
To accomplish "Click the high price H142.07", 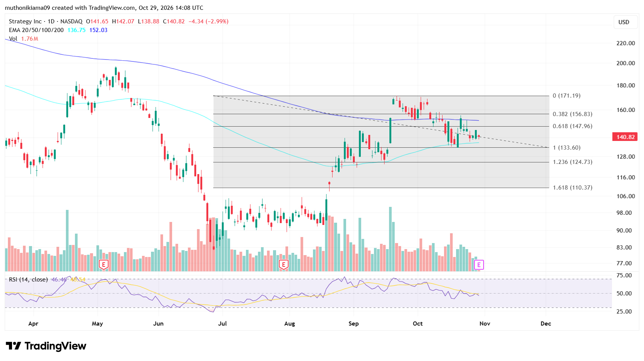I will point(123,21).
